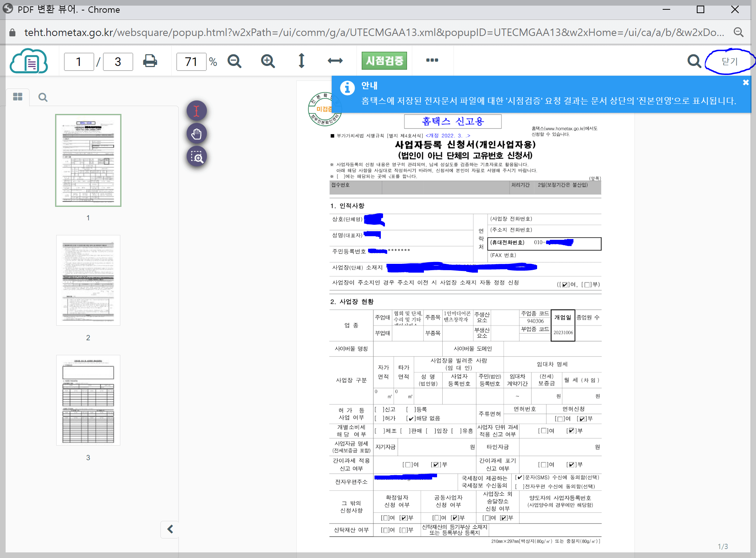Screen dimensions: 756x558
Task: Click the cloud document logo icon
Action: coord(29,61)
